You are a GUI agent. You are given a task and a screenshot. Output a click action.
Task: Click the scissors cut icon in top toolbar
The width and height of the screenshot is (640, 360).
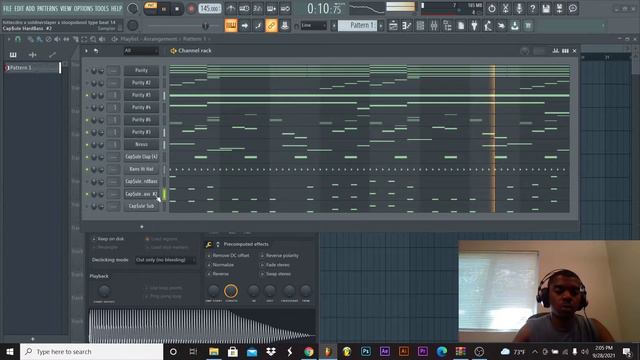(505, 8)
